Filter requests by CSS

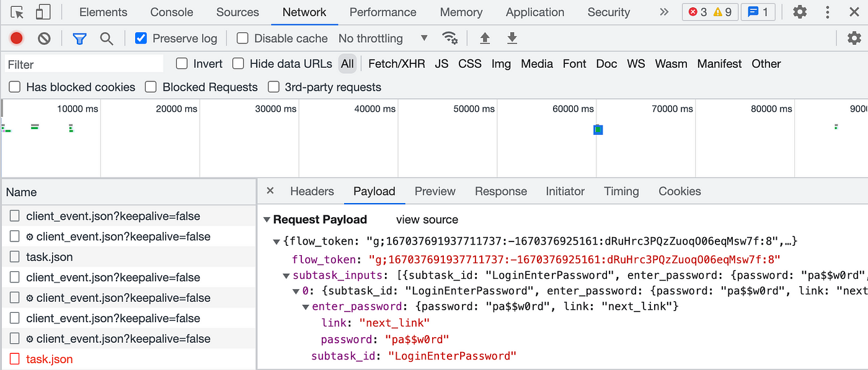tap(470, 63)
